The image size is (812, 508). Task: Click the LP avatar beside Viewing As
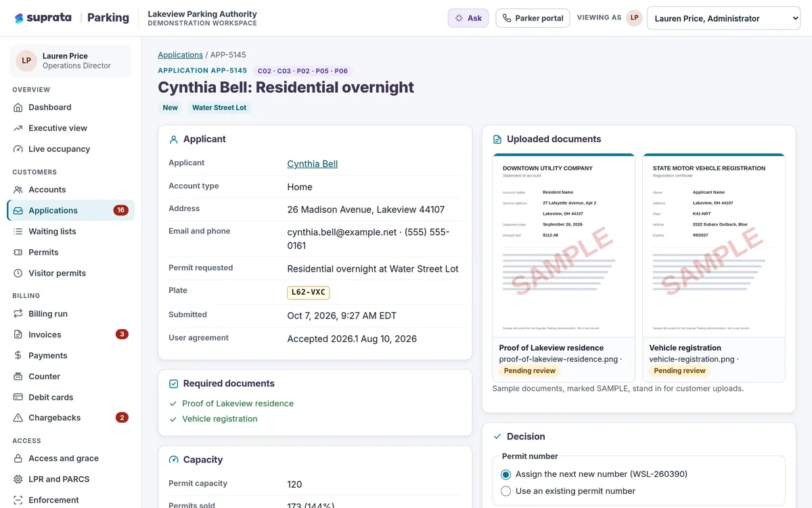pyautogui.click(x=634, y=18)
